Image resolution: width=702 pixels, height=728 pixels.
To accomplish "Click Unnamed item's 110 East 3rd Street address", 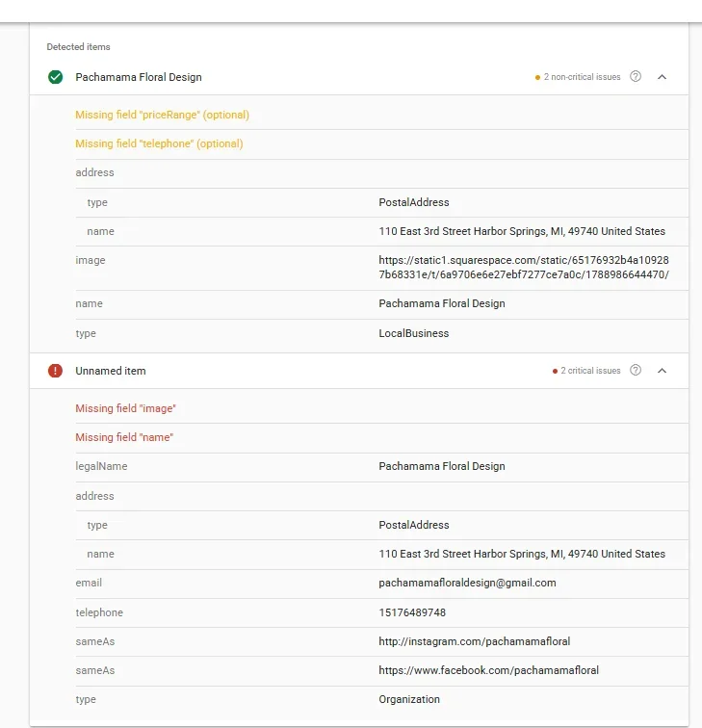I will [522, 554].
